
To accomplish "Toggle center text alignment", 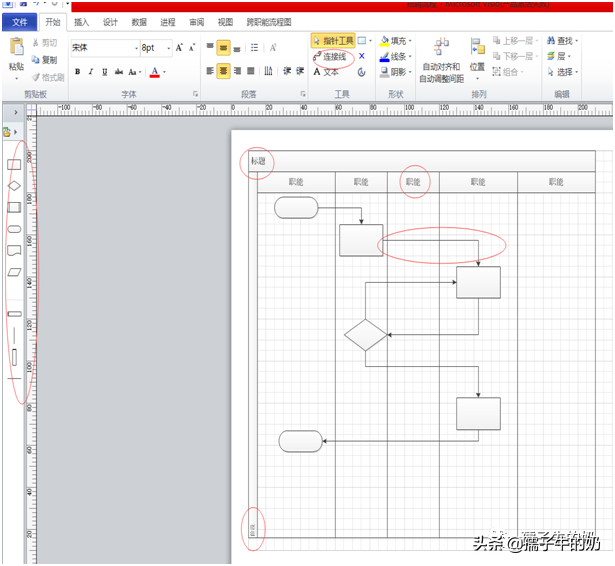I will [223, 71].
